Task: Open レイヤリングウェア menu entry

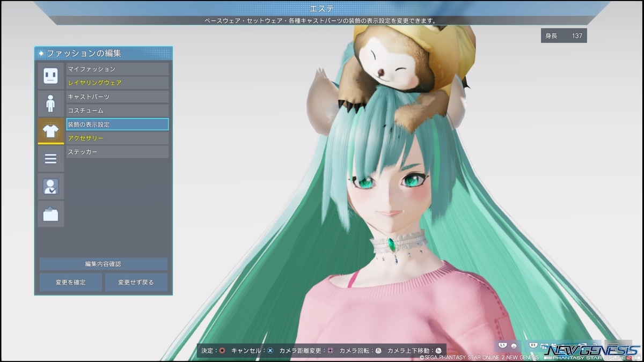Action: (x=117, y=83)
